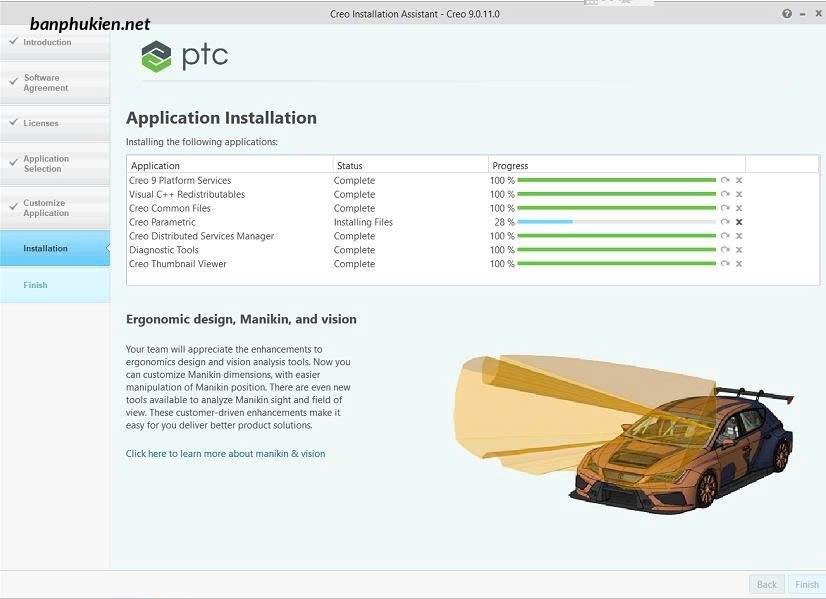Select the Finish step in sidebar
The height and width of the screenshot is (599, 826).
pos(36,285)
